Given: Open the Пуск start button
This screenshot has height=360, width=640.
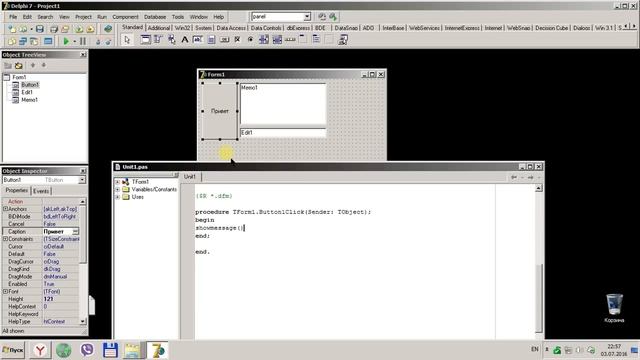Looking at the screenshot, I should 13,350.
